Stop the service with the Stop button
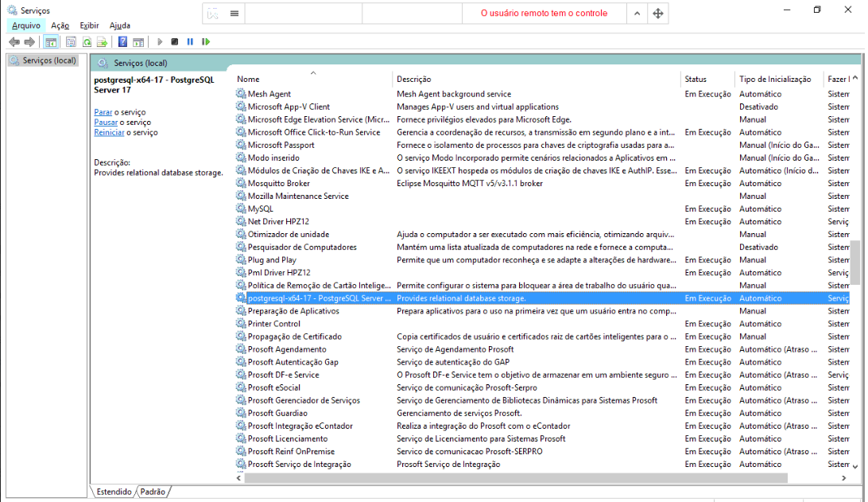The width and height of the screenshot is (868, 502). pos(175,41)
